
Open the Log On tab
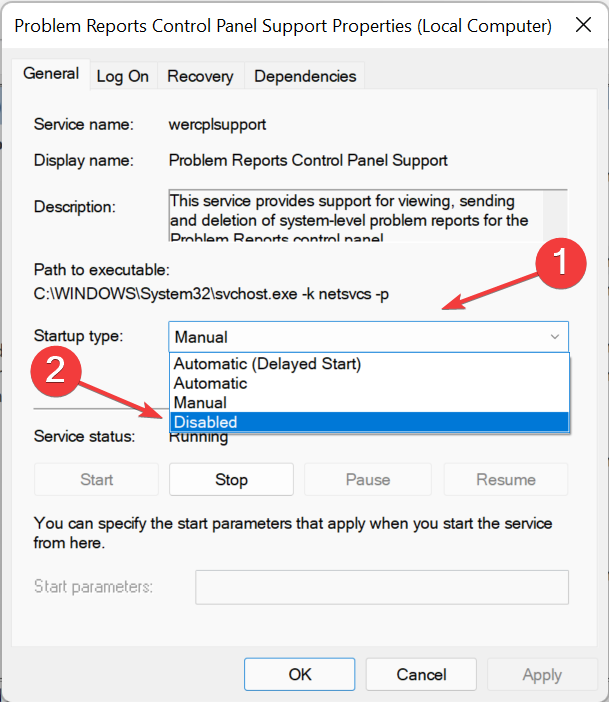coord(123,76)
